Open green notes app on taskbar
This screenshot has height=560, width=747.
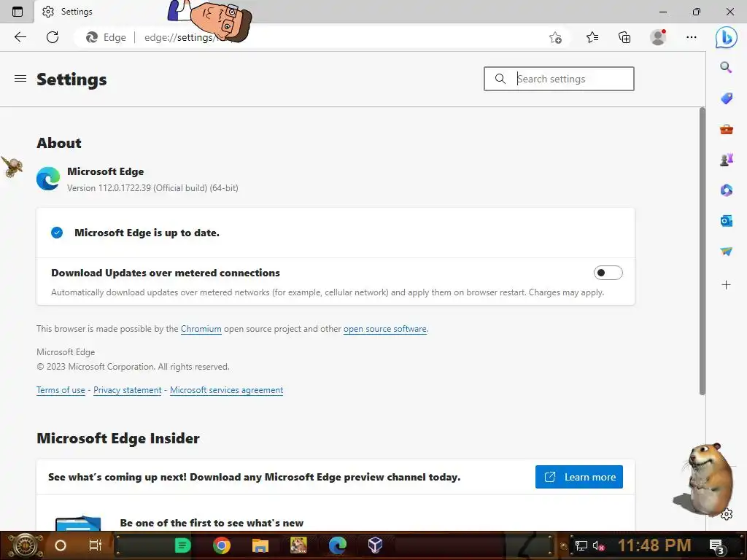pos(182,545)
